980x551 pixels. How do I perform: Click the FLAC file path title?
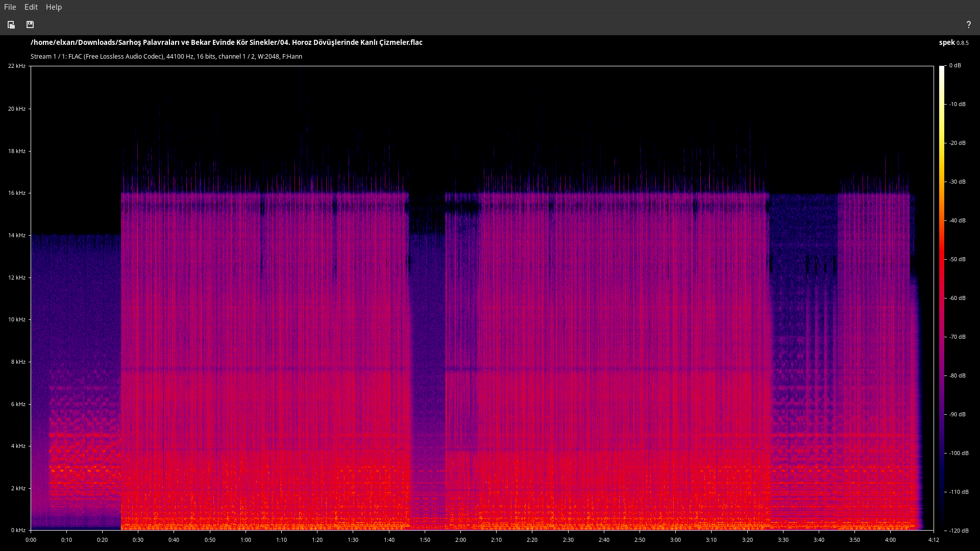point(226,42)
